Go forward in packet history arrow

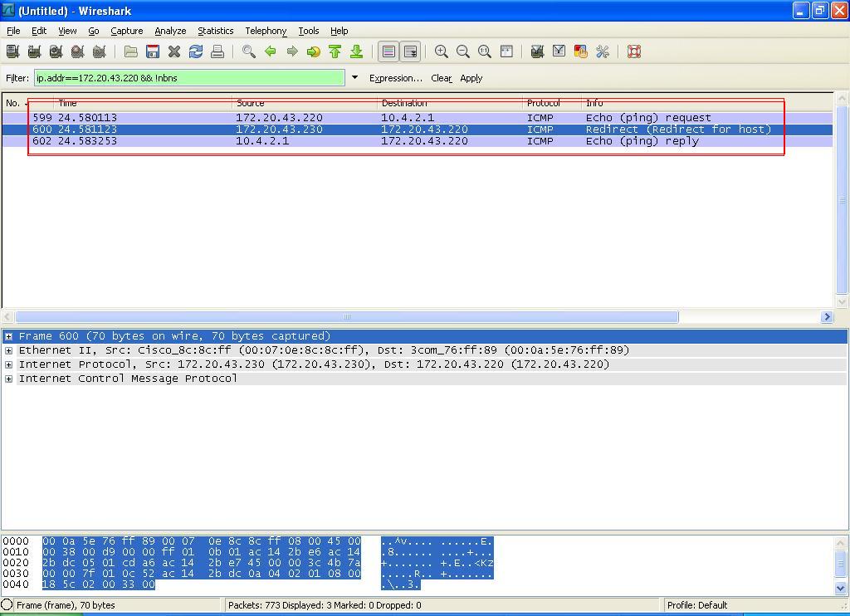click(x=292, y=51)
